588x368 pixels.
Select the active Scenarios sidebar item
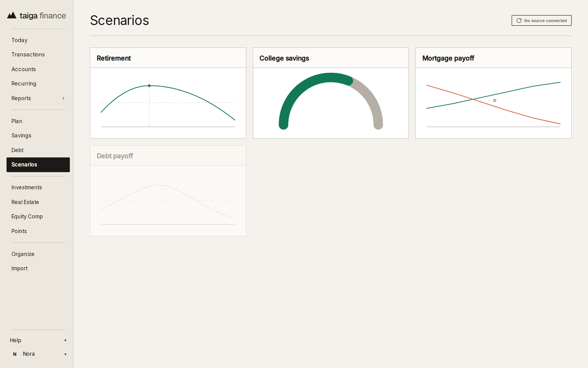[38, 165]
